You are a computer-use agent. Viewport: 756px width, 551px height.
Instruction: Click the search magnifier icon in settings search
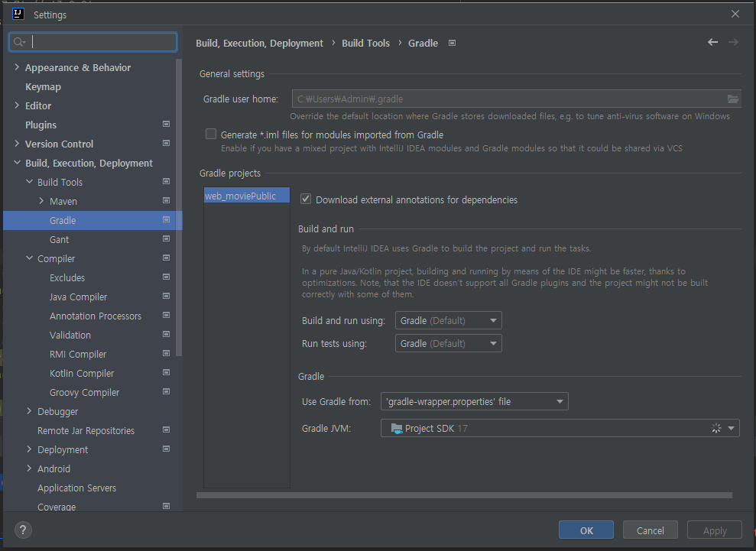coord(19,43)
